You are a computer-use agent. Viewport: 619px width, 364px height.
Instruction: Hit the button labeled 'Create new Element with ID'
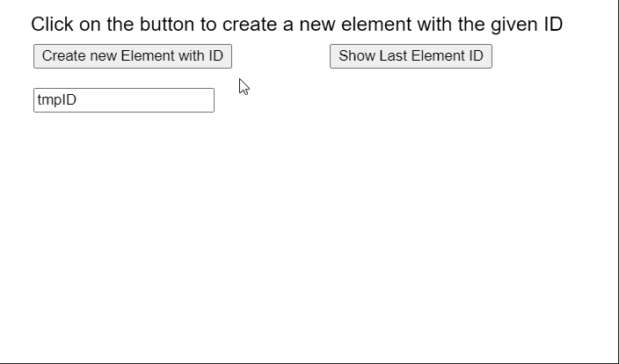point(133,56)
